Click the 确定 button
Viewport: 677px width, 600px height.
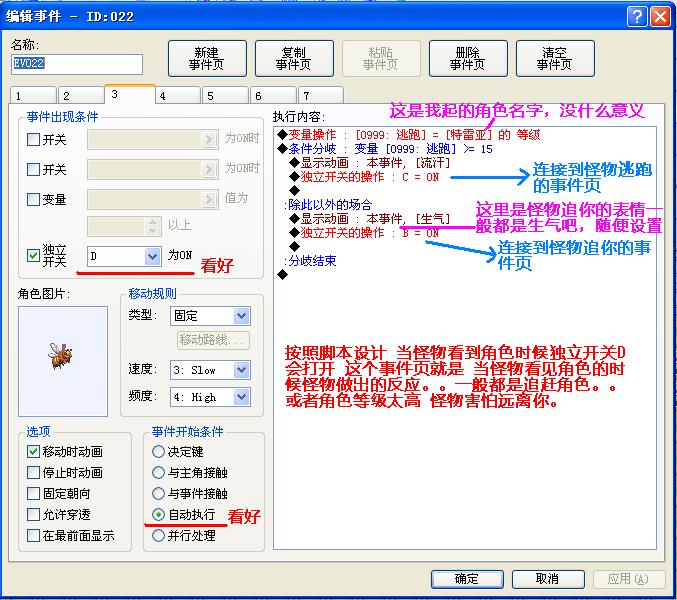pyautogui.click(x=467, y=578)
